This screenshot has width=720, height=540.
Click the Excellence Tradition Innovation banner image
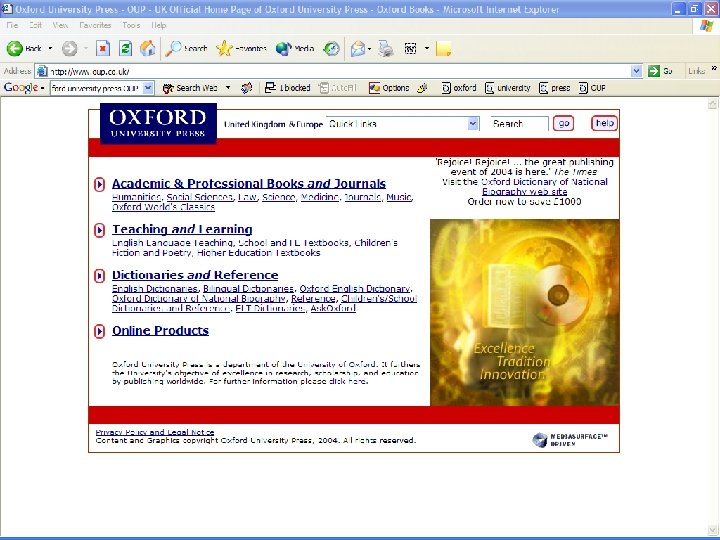click(524, 312)
